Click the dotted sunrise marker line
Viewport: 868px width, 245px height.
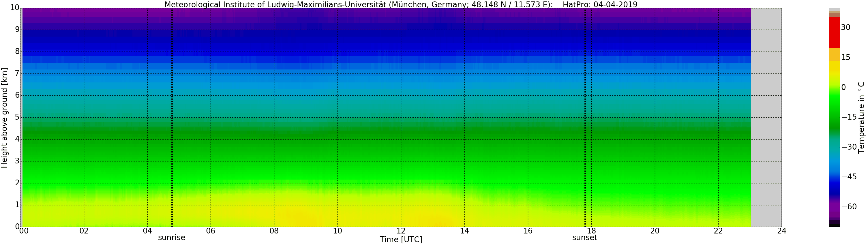(x=172, y=117)
